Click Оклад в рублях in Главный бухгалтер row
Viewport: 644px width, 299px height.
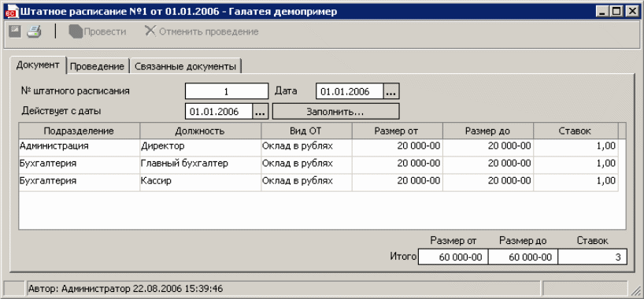click(x=306, y=164)
